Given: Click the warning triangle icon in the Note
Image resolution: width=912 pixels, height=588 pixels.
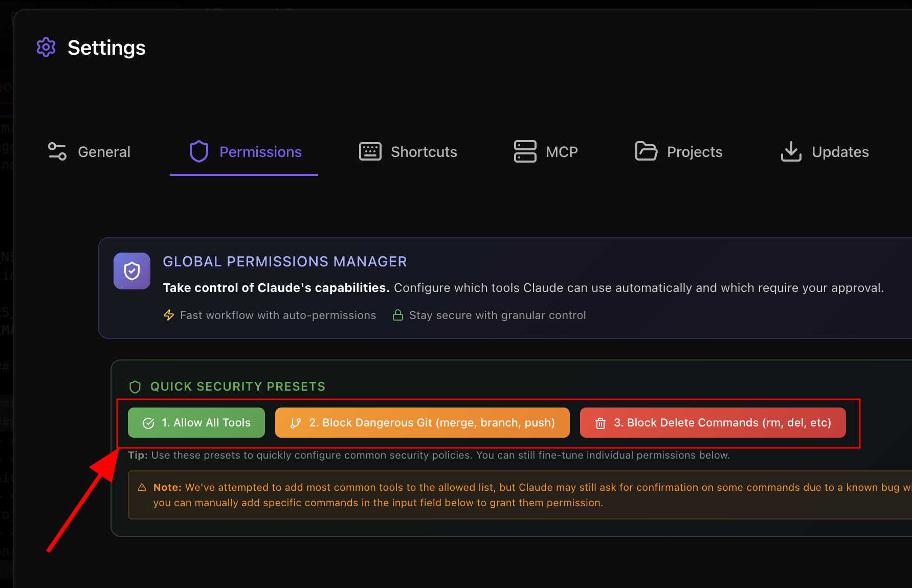Looking at the screenshot, I should coord(142,487).
